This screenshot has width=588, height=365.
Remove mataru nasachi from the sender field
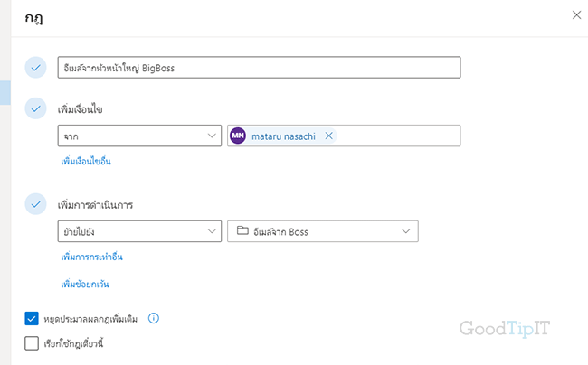click(329, 136)
